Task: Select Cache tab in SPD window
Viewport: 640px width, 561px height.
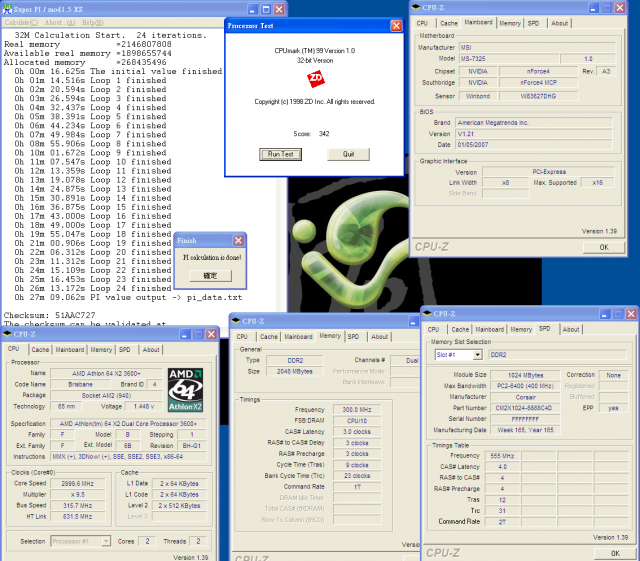Action: coord(460,329)
